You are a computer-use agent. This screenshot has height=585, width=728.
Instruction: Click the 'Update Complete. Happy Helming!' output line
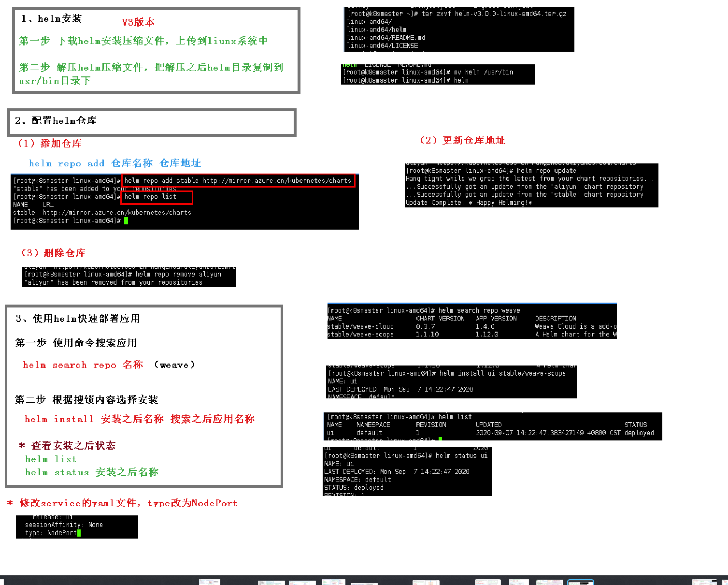click(x=469, y=203)
